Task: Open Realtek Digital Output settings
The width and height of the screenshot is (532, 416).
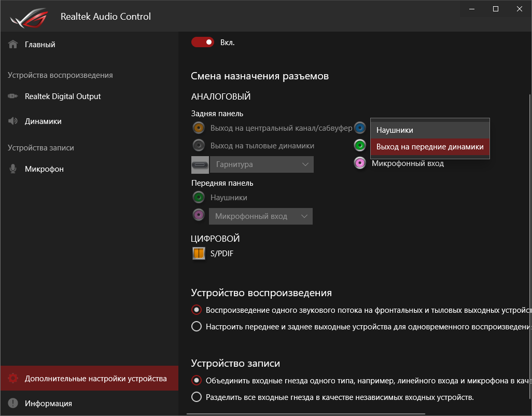Action: pyautogui.click(x=62, y=96)
